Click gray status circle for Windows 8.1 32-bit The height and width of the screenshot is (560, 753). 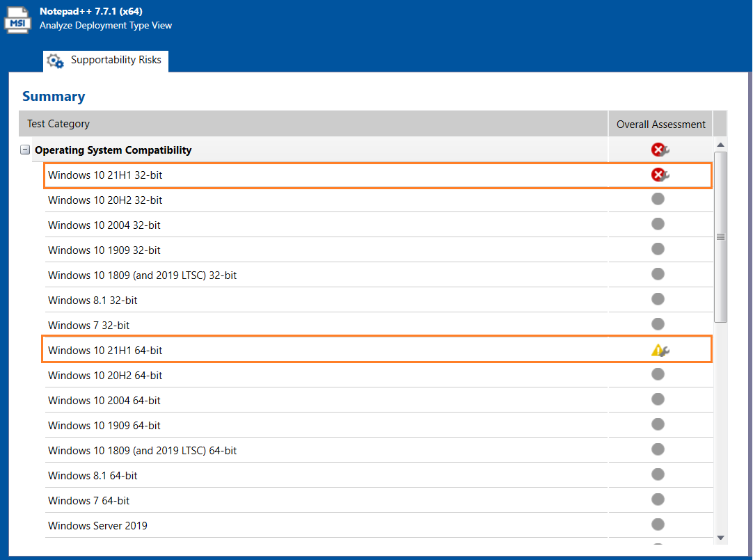(x=658, y=299)
